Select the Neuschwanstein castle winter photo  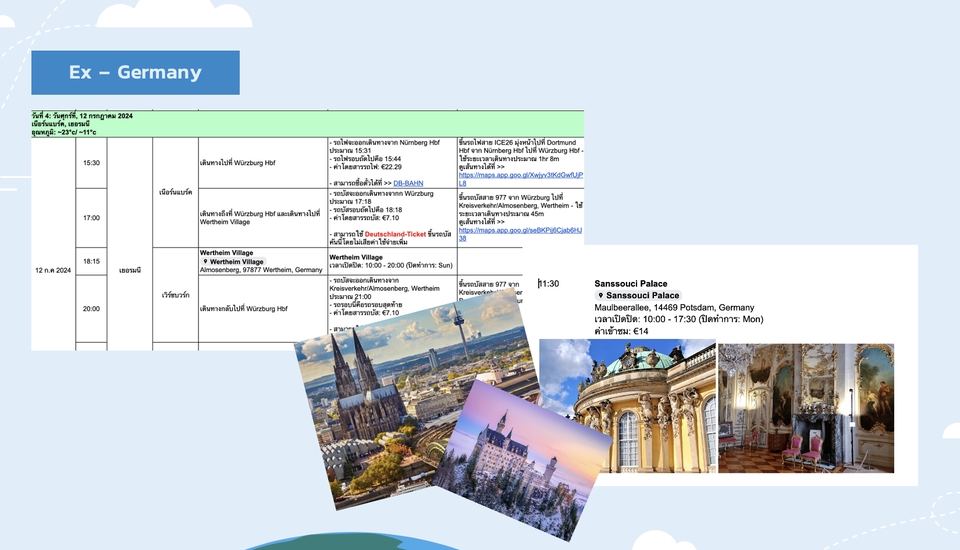tap(522, 461)
